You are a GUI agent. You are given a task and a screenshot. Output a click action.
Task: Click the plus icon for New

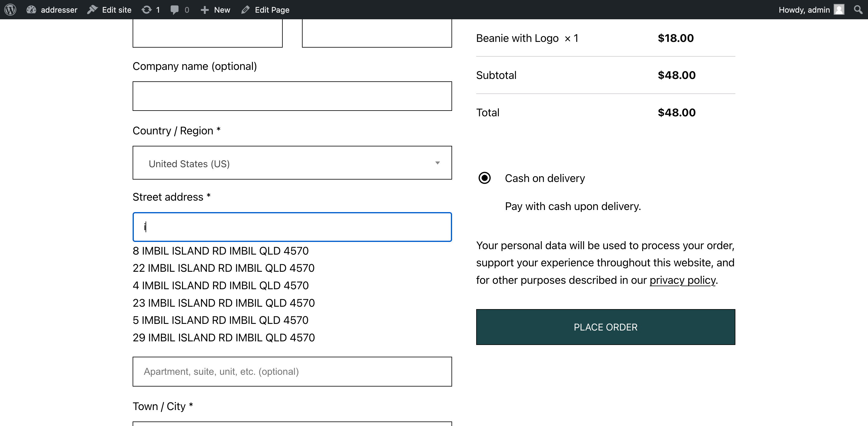[205, 10]
